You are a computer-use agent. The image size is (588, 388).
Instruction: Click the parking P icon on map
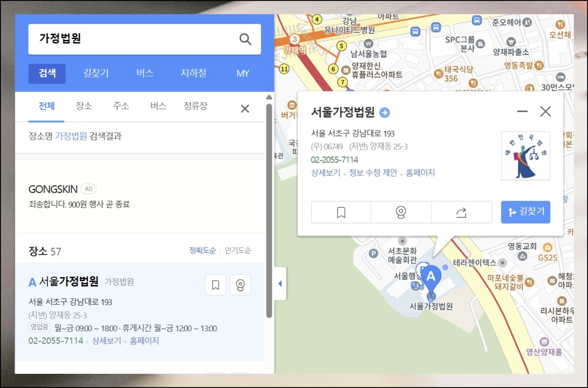pos(373,254)
